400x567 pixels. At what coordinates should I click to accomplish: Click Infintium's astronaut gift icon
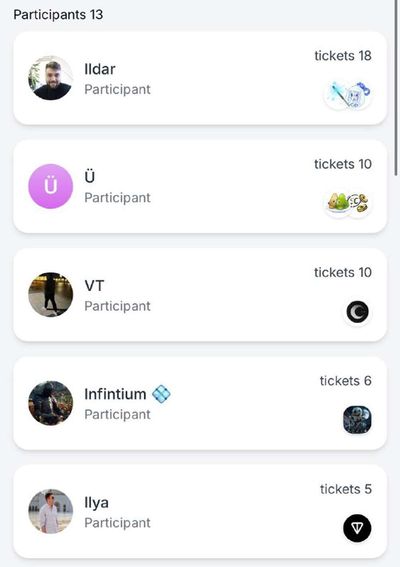357,420
